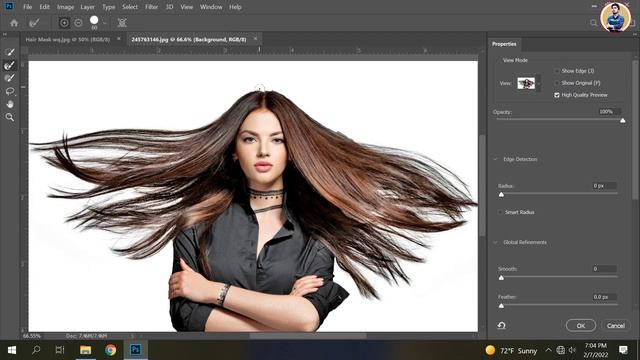640x360 pixels.
Task: Click the Radius slider handle
Action: 501,195
